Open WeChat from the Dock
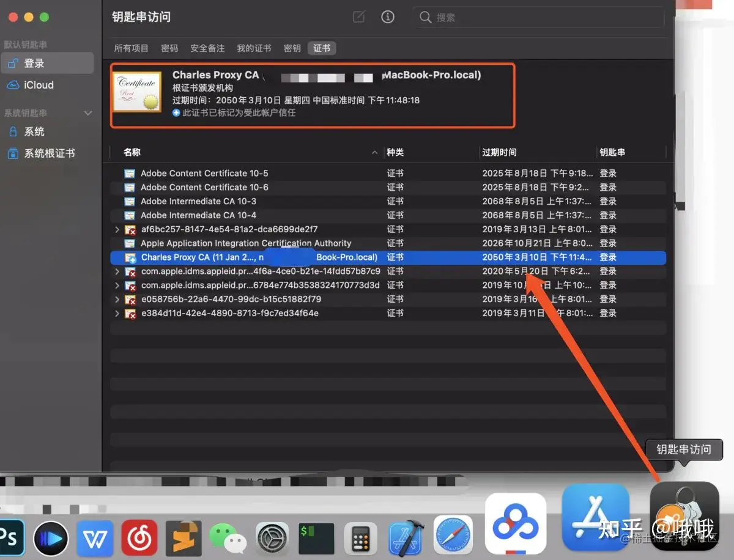 228,539
